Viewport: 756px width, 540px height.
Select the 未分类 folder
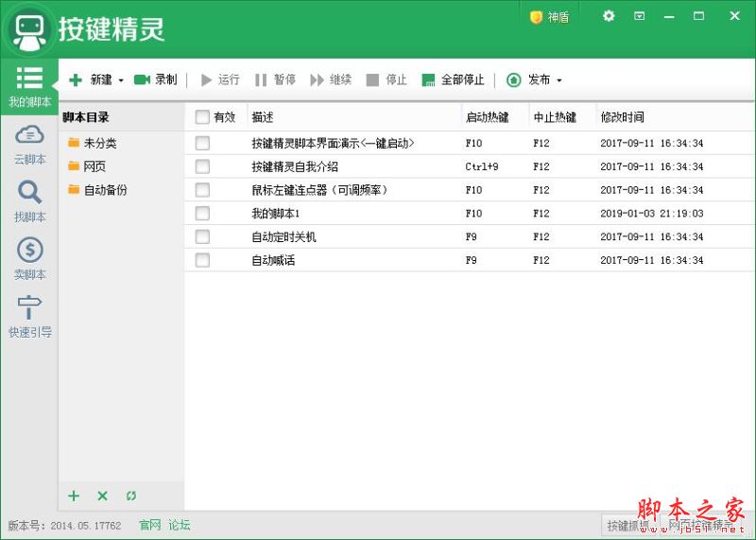[92, 143]
